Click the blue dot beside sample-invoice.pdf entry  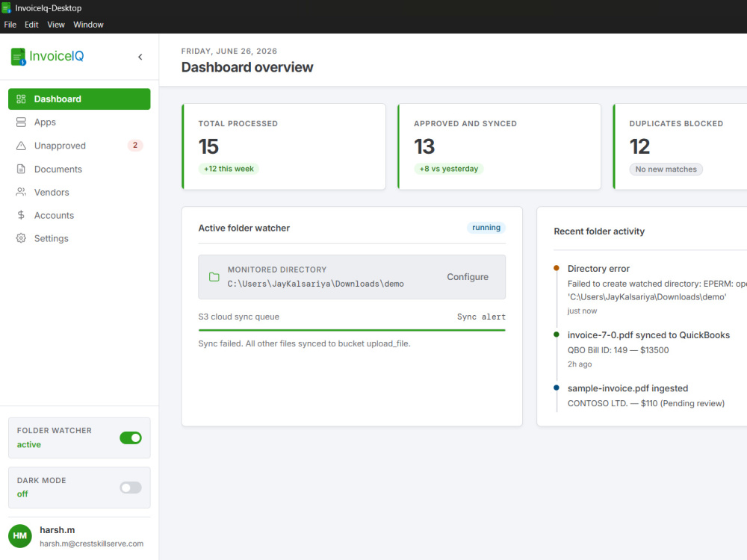556,388
